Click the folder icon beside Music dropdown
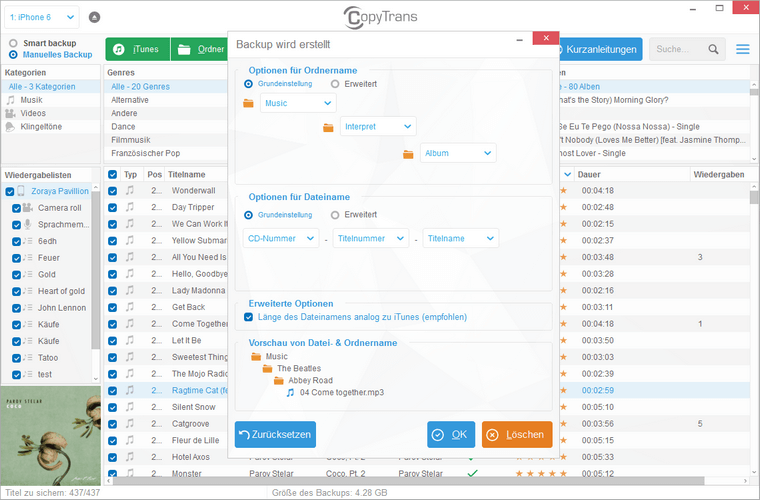The height and width of the screenshot is (500, 760). (248, 103)
